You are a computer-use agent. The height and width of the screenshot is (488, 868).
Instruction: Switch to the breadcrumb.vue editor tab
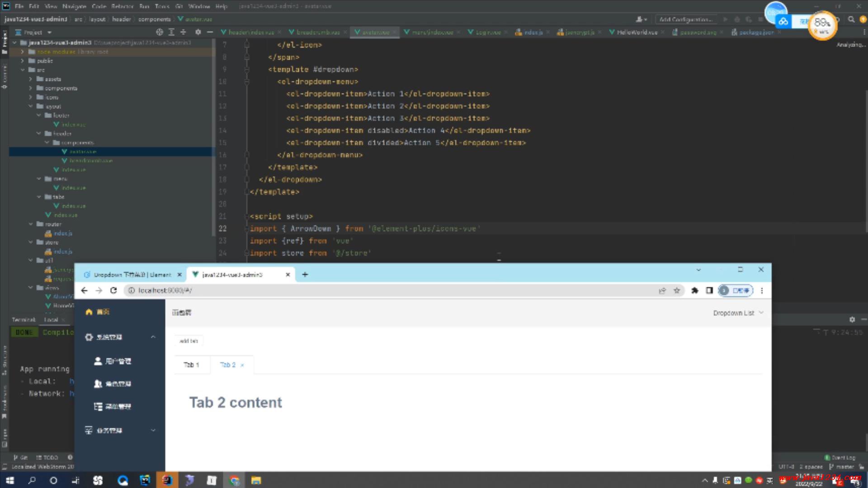coord(318,32)
